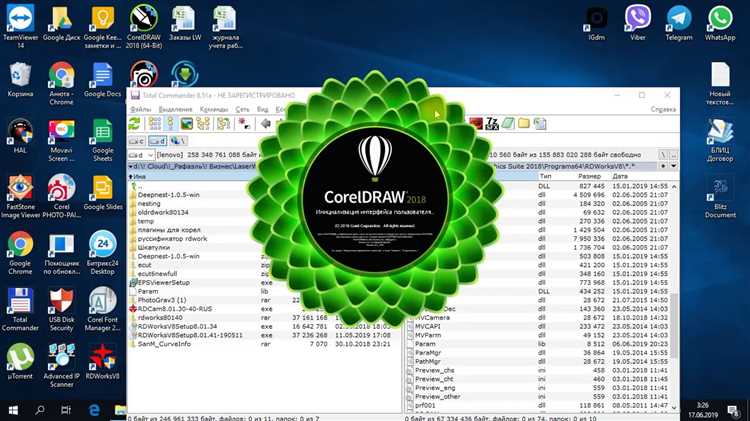The image size is (750, 421).
Task: Open the Выделение menu
Action: click(176, 110)
